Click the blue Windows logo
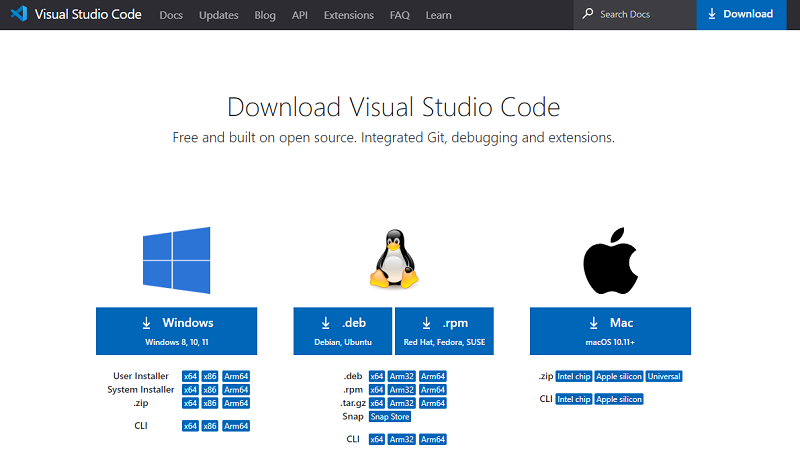The height and width of the screenshot is (451, 800). point(177,260)
